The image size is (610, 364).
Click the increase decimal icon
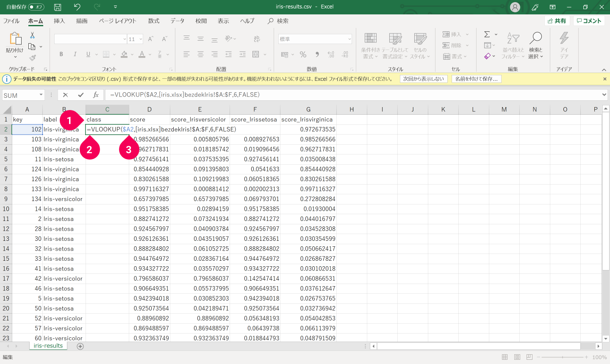[331, 54]
